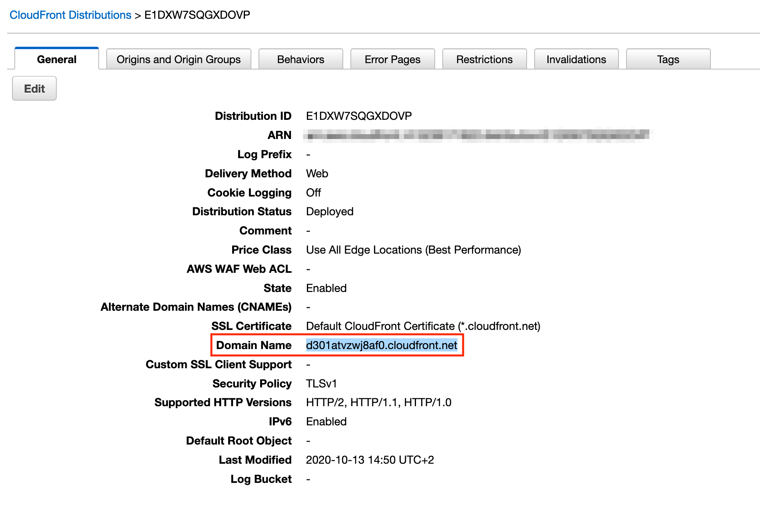
Task: Click the Delivery Method label
Action: (x=249, y=173)
